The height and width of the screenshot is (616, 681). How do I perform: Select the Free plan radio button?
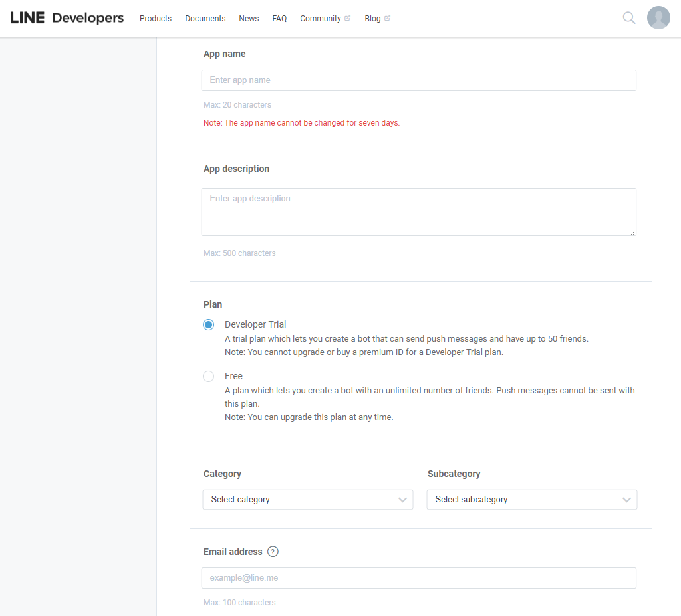tap(208, 376)
